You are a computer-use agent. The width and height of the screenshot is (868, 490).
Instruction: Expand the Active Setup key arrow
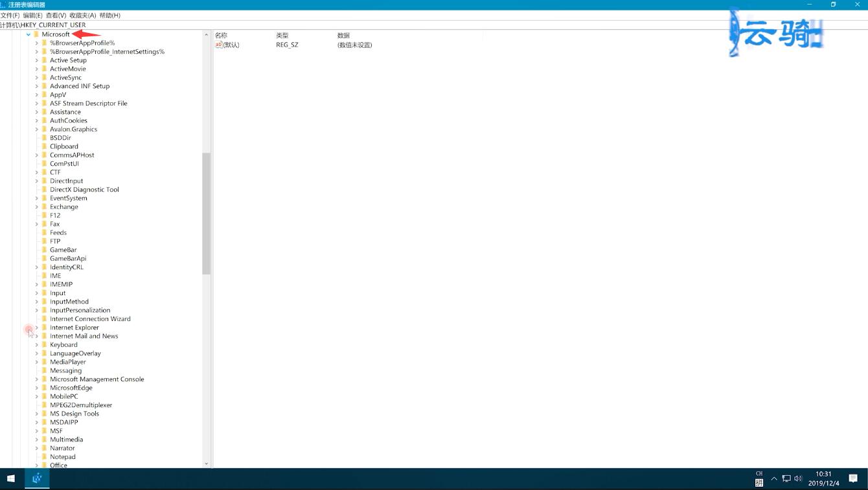point(36,60)
